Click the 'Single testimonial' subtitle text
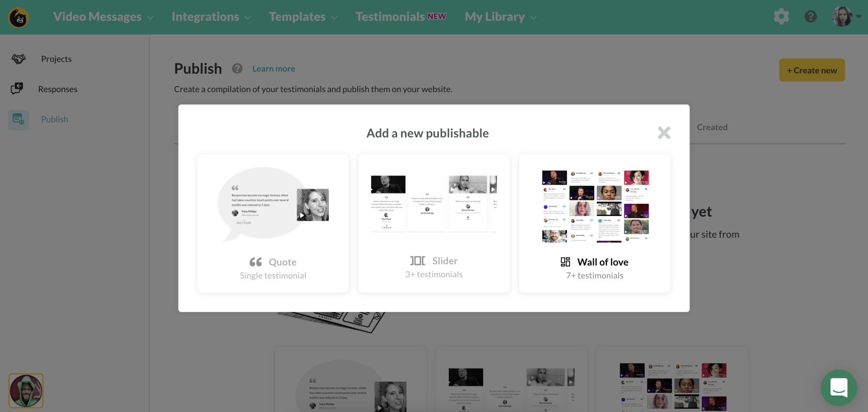868x412 pixels. coord(273,276)
